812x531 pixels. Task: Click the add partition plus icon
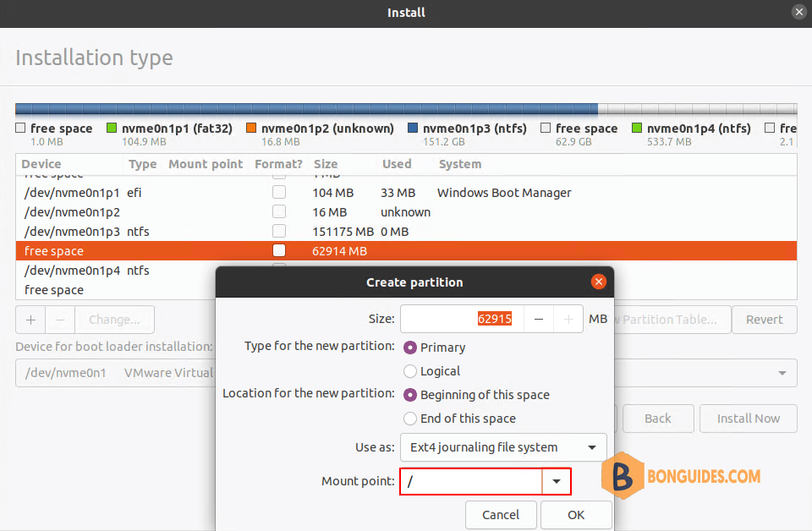(x=30, y=320)
